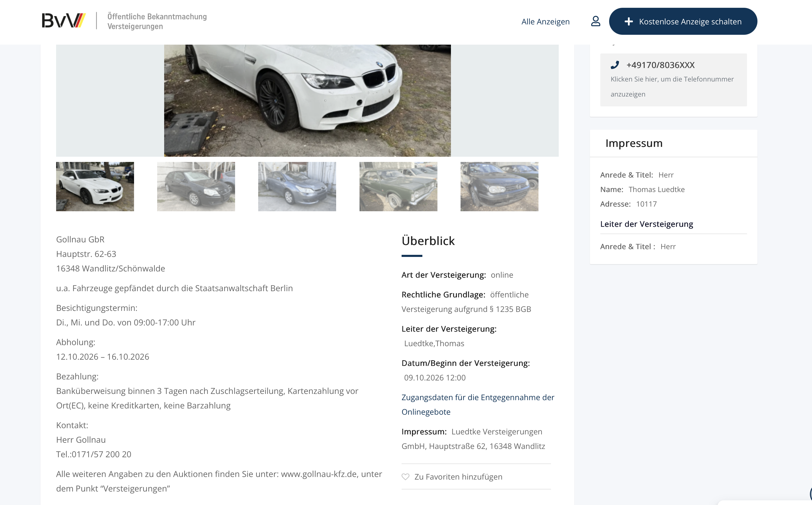Click the Luedtke,Thomas auctioneer name

[434, 343]
